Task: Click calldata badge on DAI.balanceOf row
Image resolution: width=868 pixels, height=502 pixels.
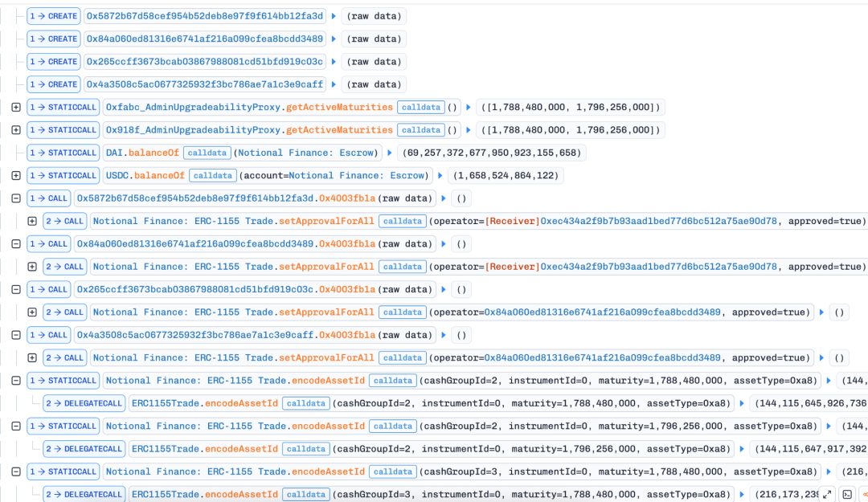Action: [207, 153]
